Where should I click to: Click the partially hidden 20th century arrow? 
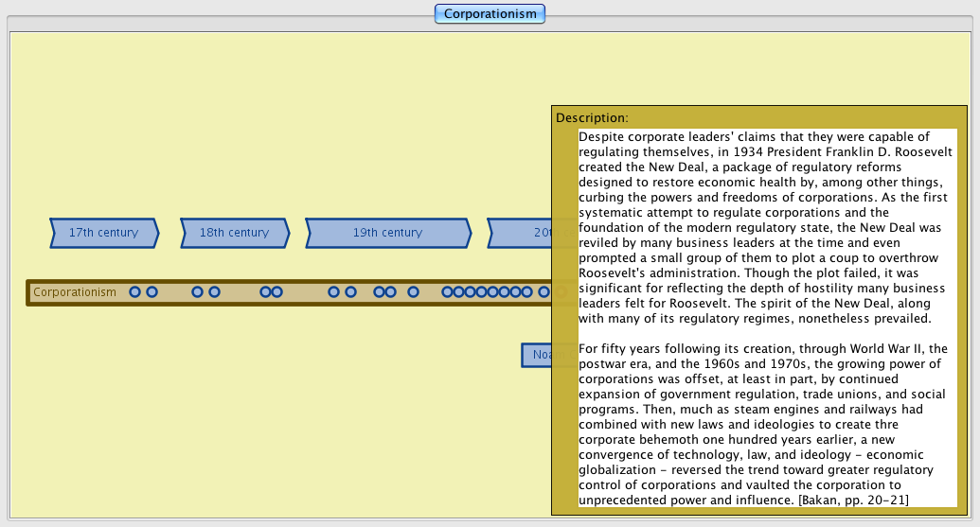coord(520,233)
